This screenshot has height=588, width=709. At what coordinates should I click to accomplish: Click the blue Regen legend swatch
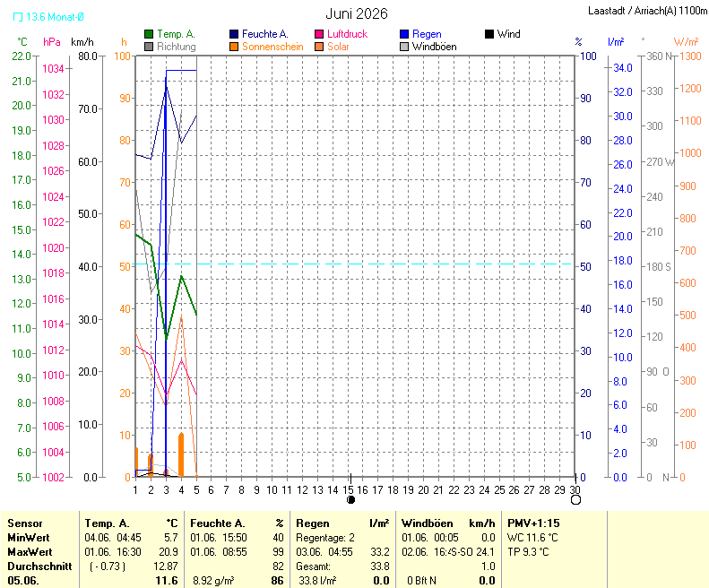pyautogui.click(x=404, y=34)
